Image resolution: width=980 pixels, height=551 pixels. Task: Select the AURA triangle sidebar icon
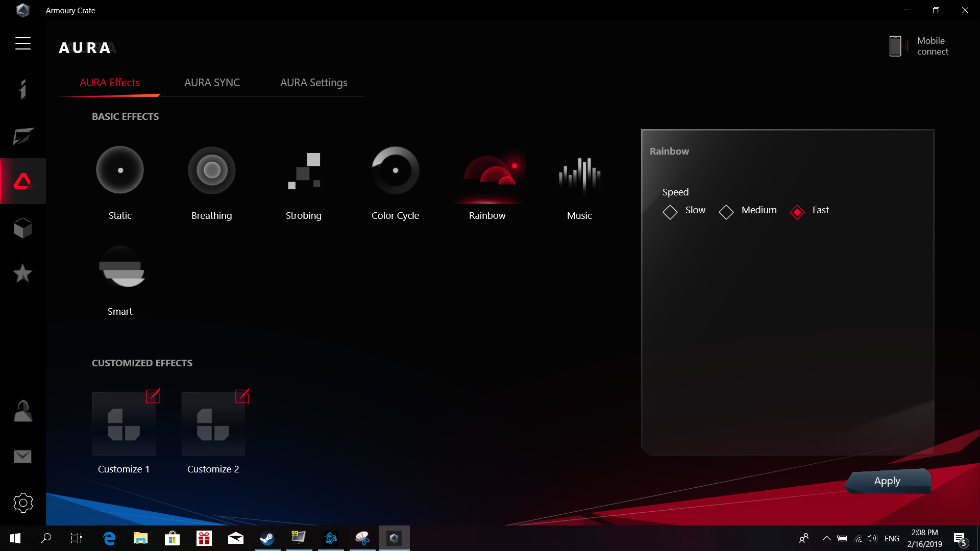[x=23, y=181]
